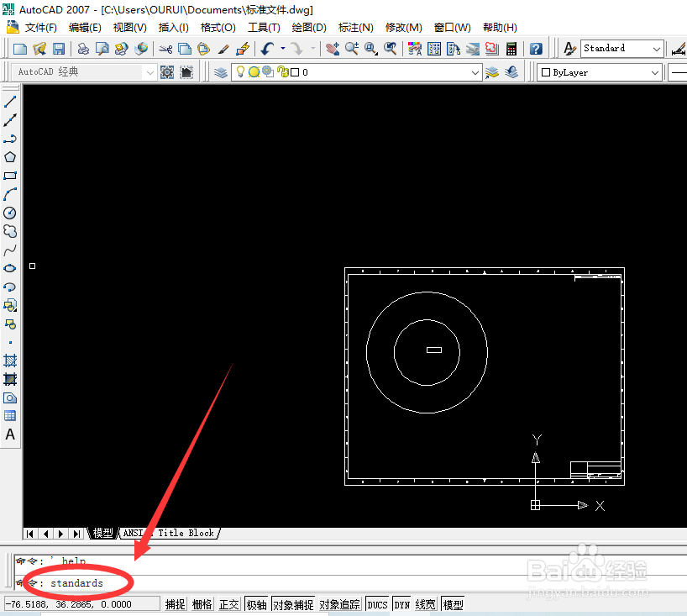Click the Zoom Realtime magnifier icon
The width and height of the screenshot is (687, 616).
[x=352, y=49]
